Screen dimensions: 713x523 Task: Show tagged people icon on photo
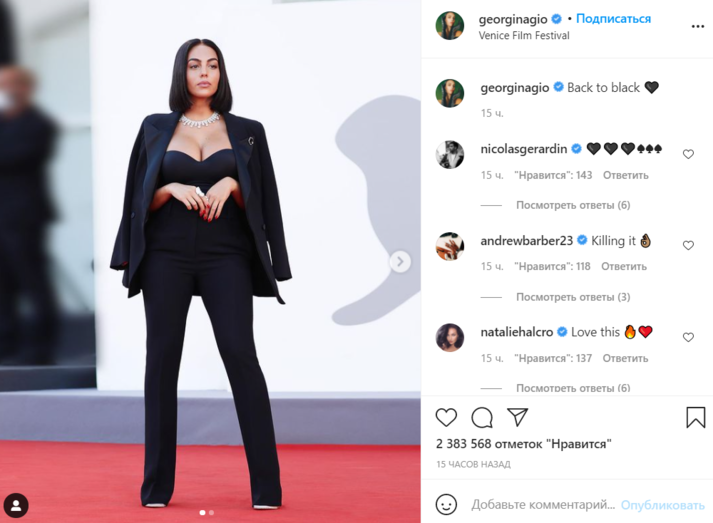click(x=16, y=505)
